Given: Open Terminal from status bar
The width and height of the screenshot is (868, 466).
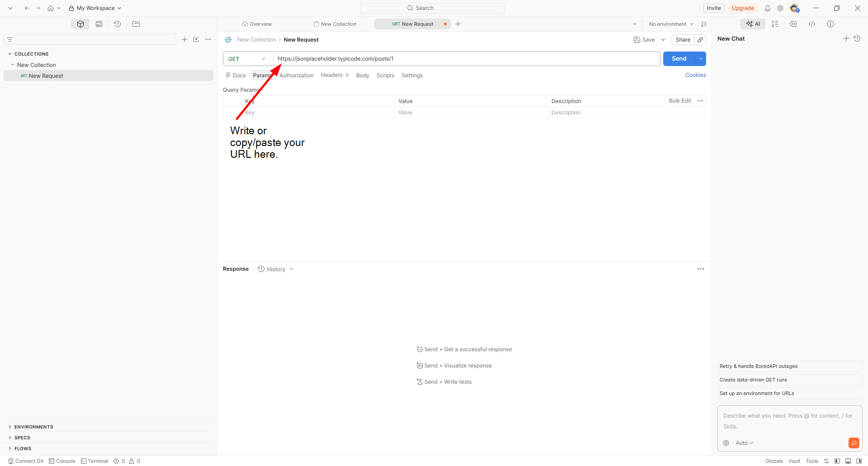Looking at the screenshot, I should pos(94,461).
